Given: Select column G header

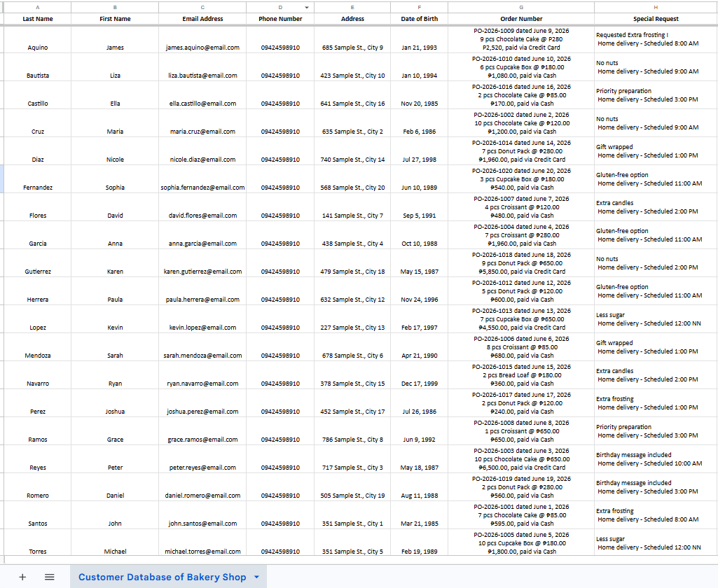Looking at the screenshot, I should (x=521, y=7).
